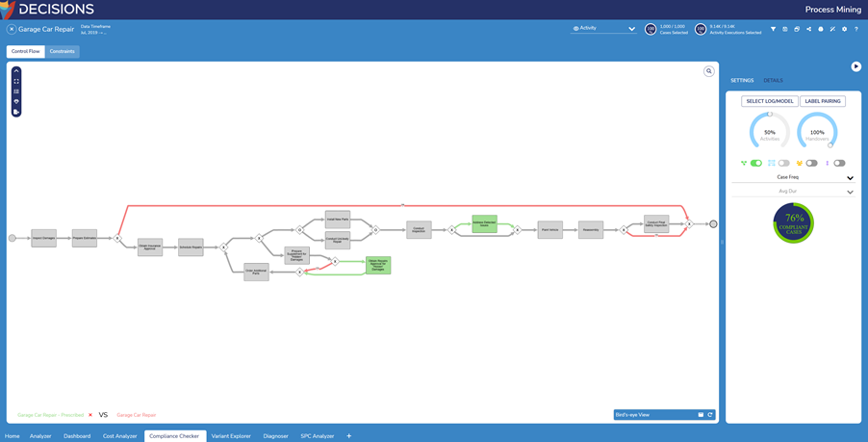The image size is (868, 442).
Task: Expand the Avg Dur dropdown
Action: [x=850, y=192]
